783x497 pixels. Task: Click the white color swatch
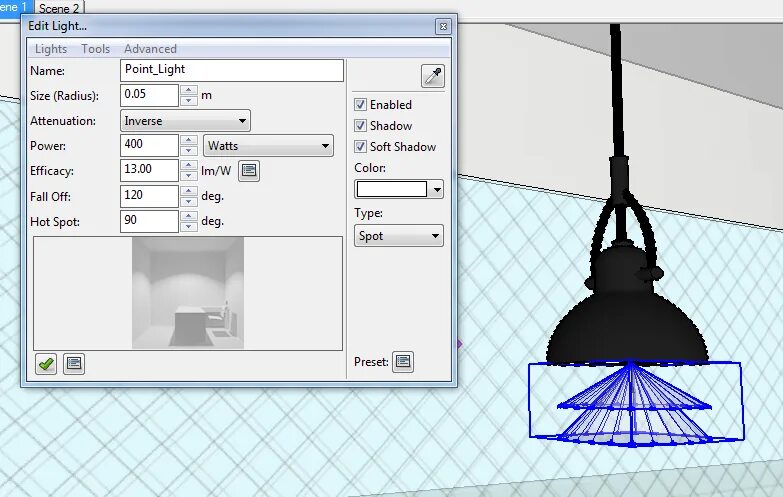click(392, 189)
